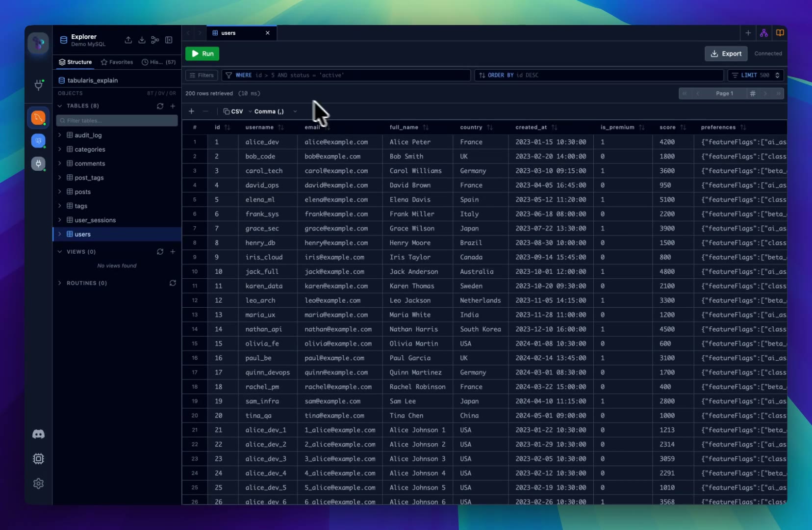Open settings gear in left sidebar
This screenshot has width=812, height=530.
(x=38, y=483)
